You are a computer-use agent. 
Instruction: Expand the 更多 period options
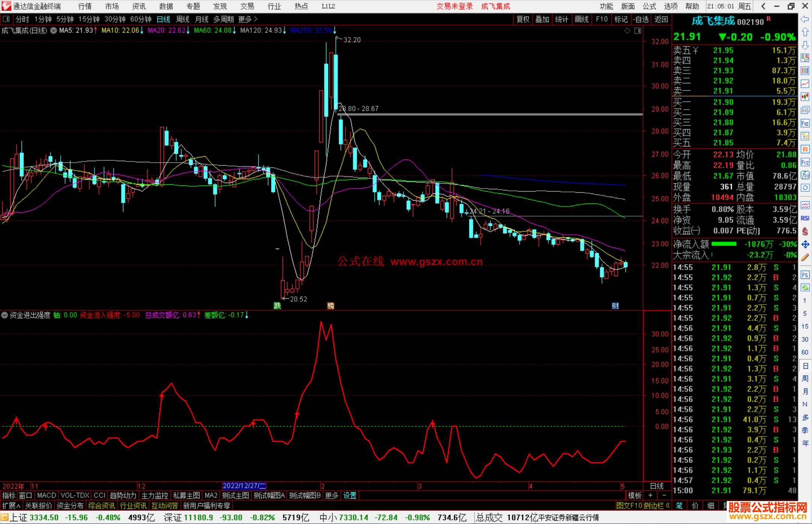[x=247, y=19]
